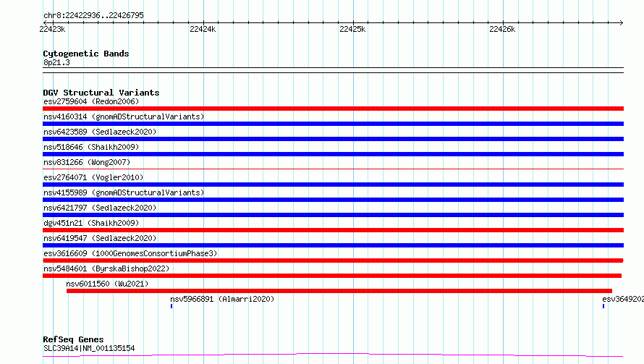Screen dimensions: 644x364
Task: Open nsv4160314 (gnomADStructuralVariants) variant label
Action: (124, 117)
